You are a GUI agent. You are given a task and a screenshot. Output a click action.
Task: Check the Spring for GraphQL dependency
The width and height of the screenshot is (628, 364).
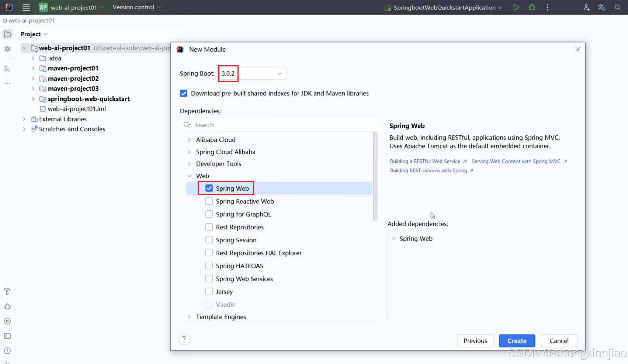209,214
